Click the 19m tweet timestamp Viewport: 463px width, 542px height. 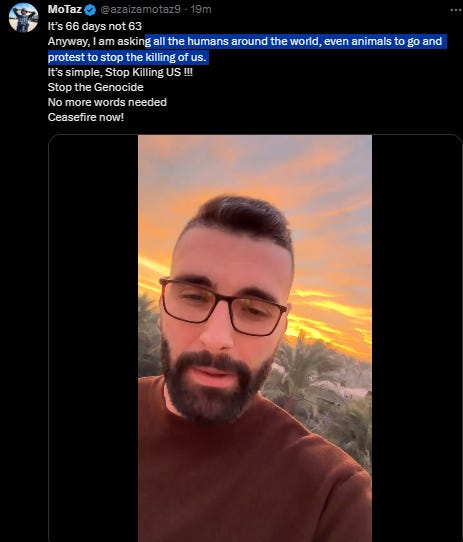coord(201,10)
